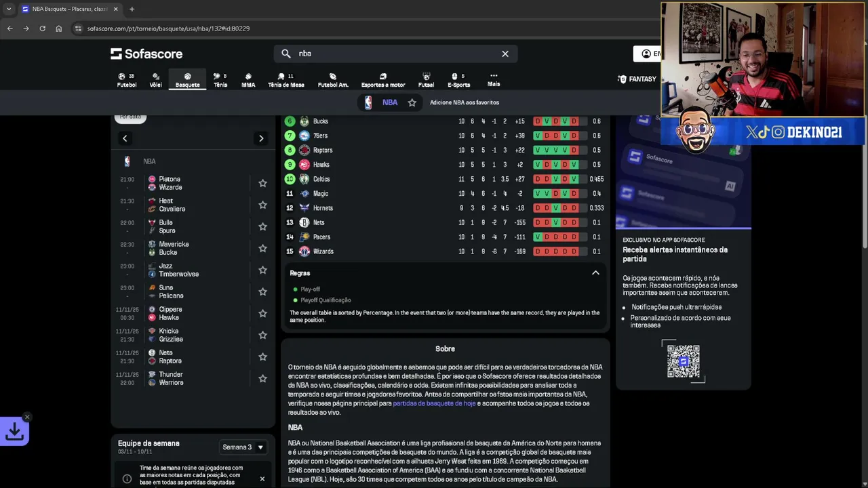Click the search box containing nba
This screenshot has width=868, height=488.
(395, 54)
